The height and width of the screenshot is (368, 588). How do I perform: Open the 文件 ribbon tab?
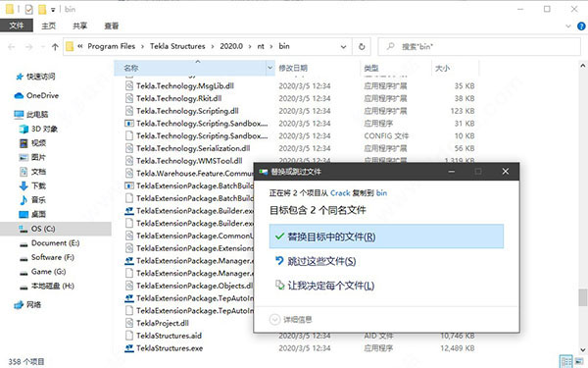coord(17,26)
